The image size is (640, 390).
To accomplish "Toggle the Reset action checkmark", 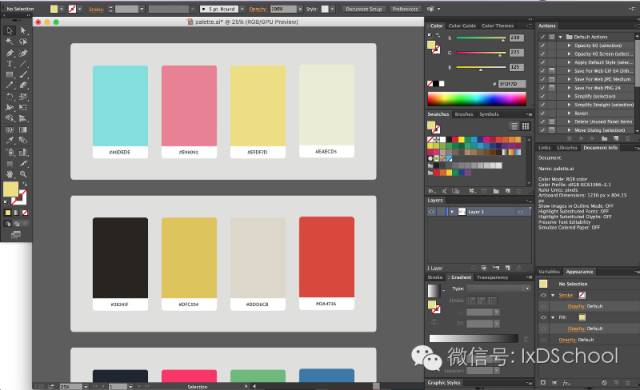I will (x=542, y=113).
